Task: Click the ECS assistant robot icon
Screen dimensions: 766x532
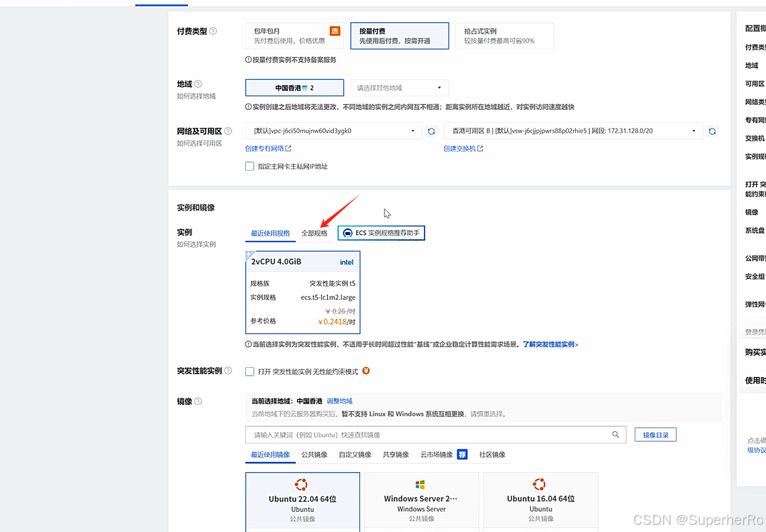Action: pyautogui.click(x=347, y=233)
